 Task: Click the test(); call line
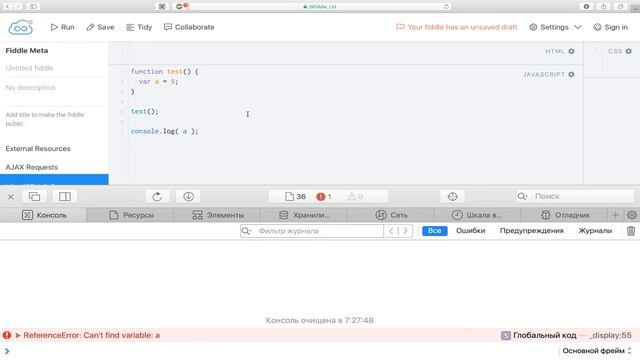[x=144, y=111]
